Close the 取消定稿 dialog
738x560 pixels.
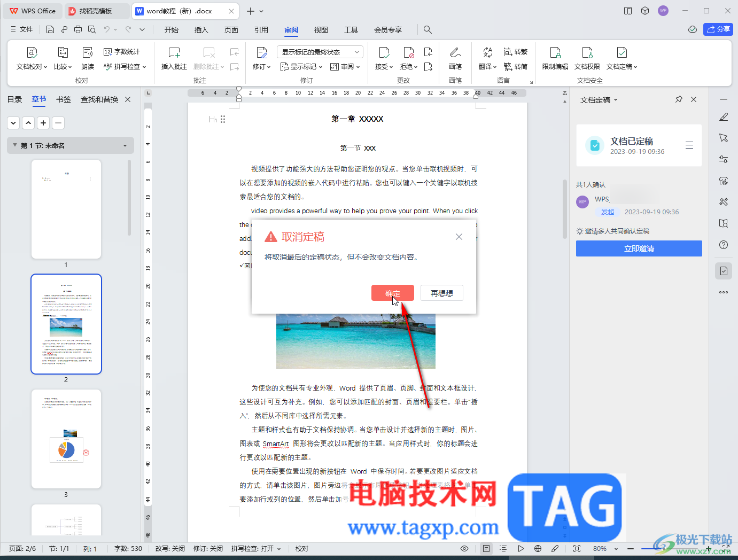(459, 237)
